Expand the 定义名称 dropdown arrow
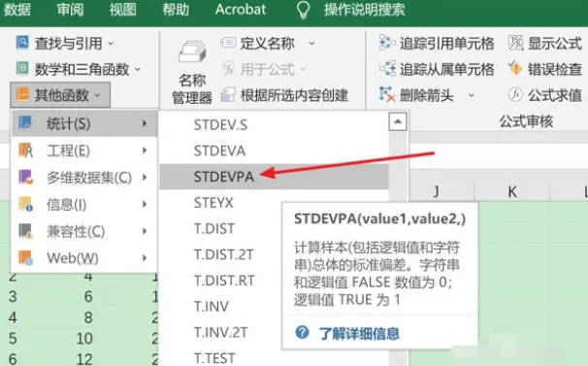 click(x=312, y=44)
